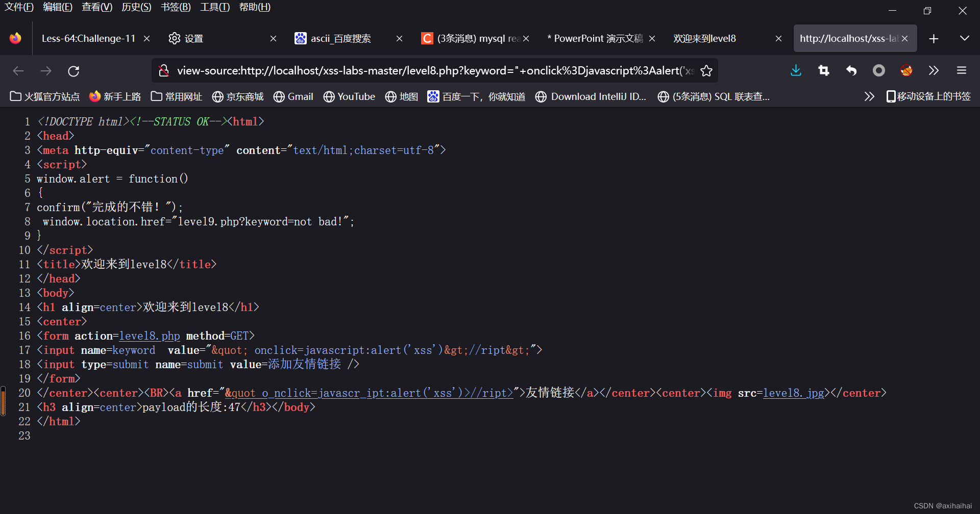The height and width of the screenshot is (514, 980).
Task: Click the undo arrow extension icon
Action: point(851,70)
